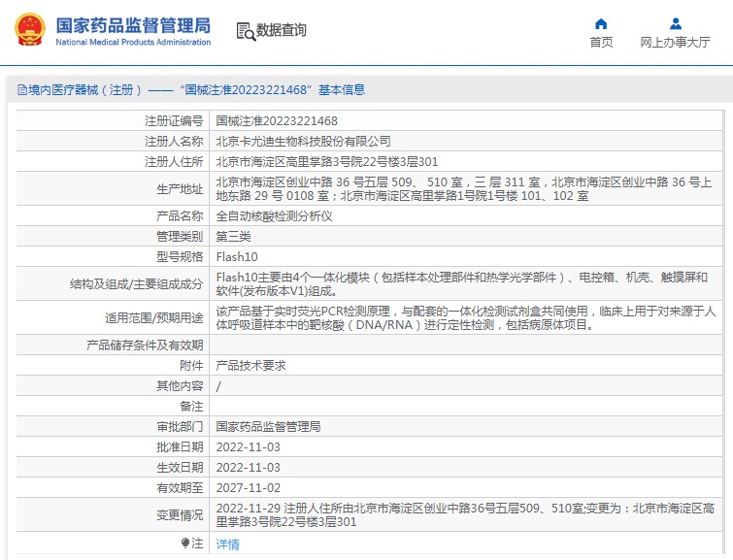Click the 首页 home icon
The image size is (733, 560).
click(601, 23)
